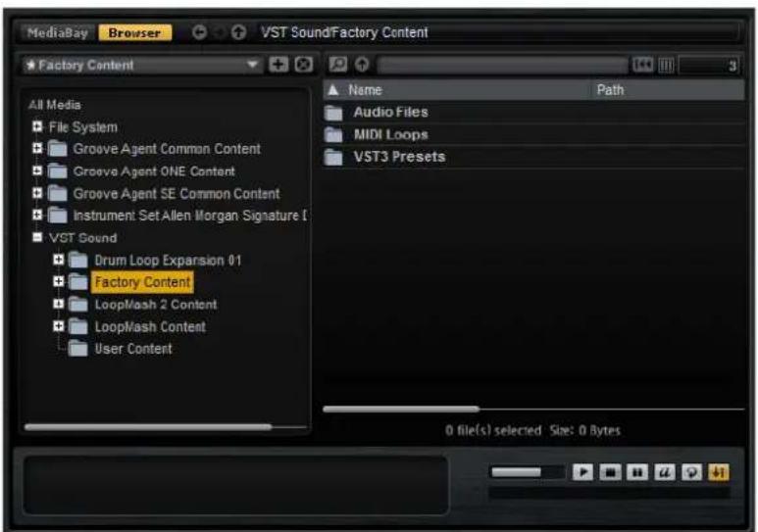758x532 pixels.
Task: Expand LoopMash 2 Content
Action: 59,304
